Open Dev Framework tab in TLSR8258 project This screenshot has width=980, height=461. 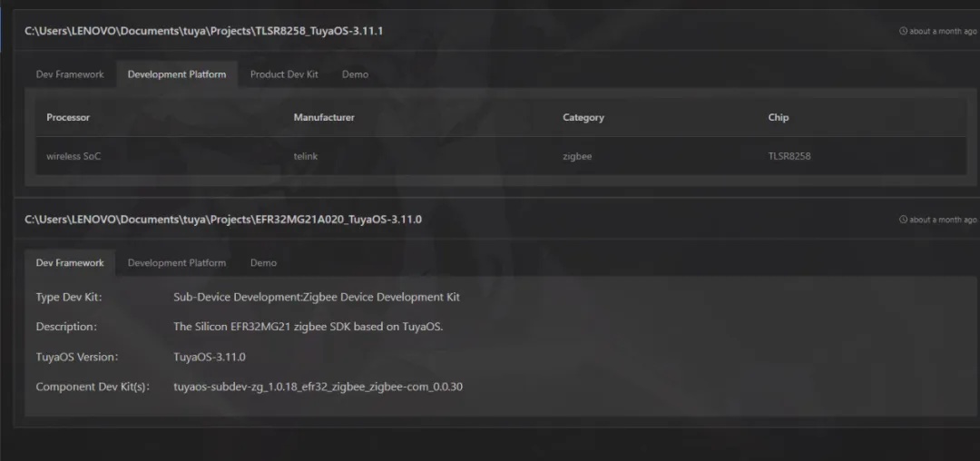(70, 74)
